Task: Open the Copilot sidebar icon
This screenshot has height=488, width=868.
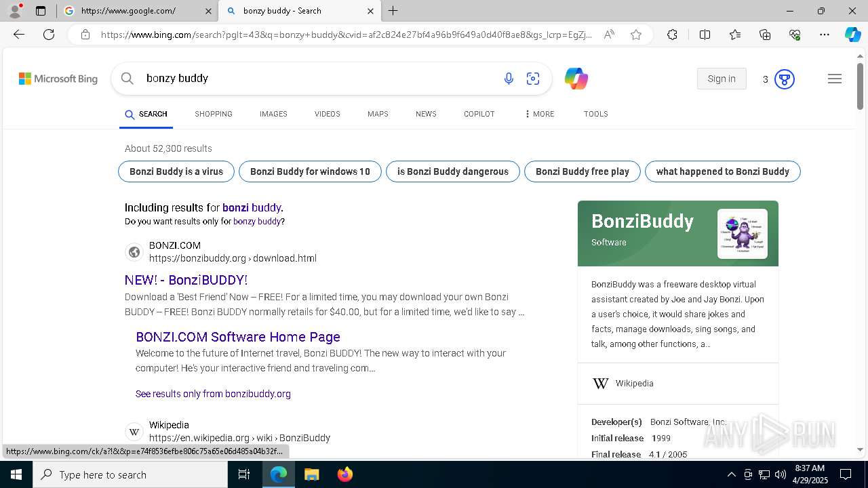Action: coord(852,35)
